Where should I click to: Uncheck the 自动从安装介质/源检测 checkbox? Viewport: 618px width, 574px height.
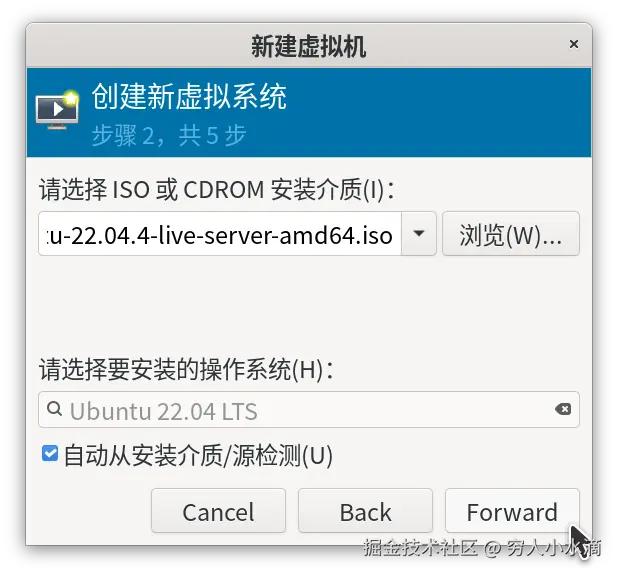[50, 453]
